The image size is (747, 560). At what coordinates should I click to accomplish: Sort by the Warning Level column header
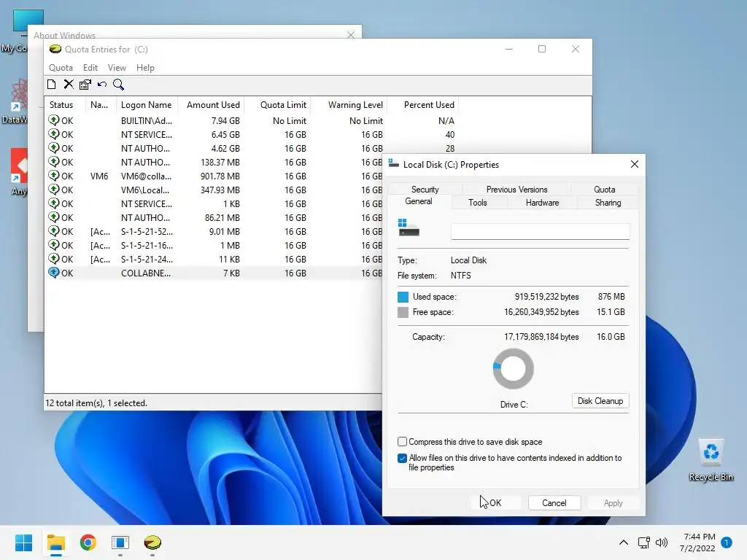349,105
